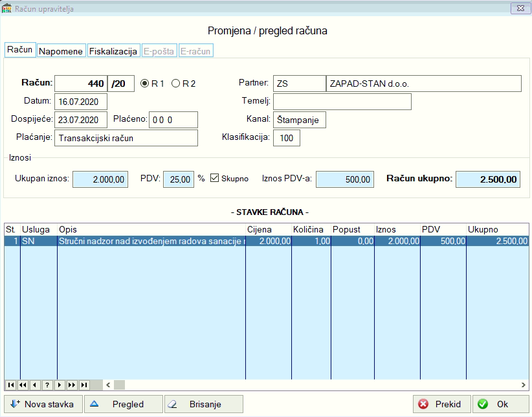
Task: Click the Brisanje delete button
Action: (204, 404)
